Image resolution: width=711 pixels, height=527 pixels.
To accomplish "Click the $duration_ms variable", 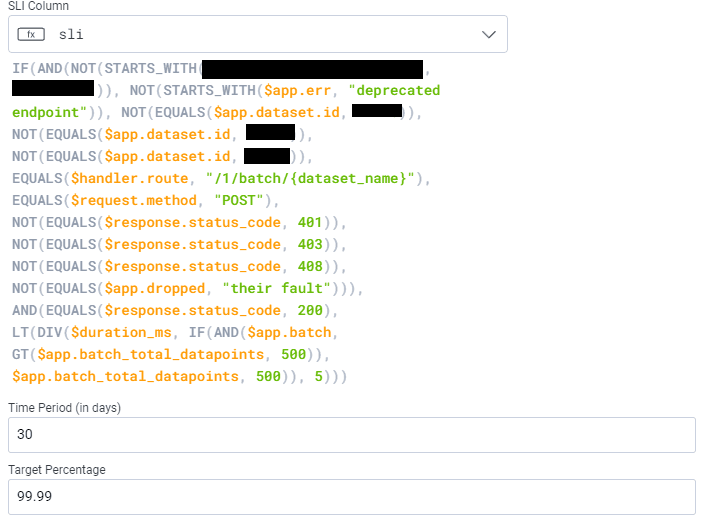I will (119, 332).
